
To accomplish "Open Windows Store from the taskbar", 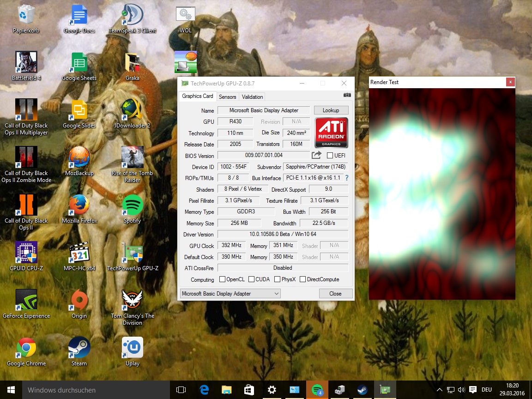I will tap(249, 390).
